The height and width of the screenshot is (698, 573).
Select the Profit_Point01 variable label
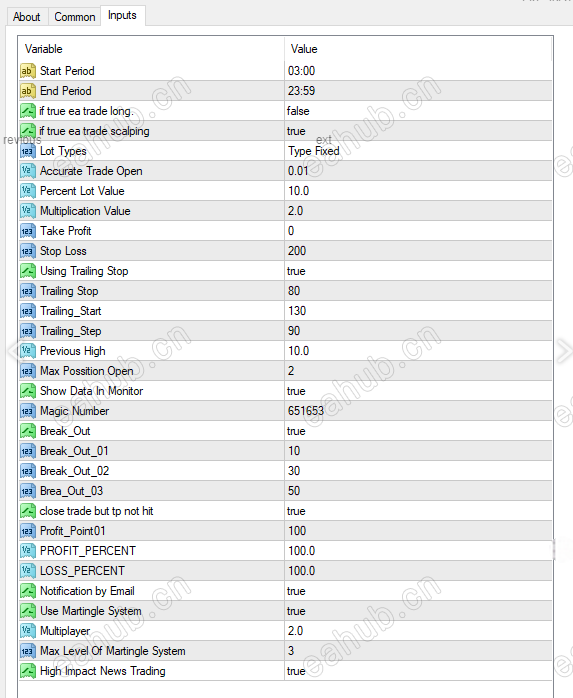pyautogui.click(x=73, y=531)
